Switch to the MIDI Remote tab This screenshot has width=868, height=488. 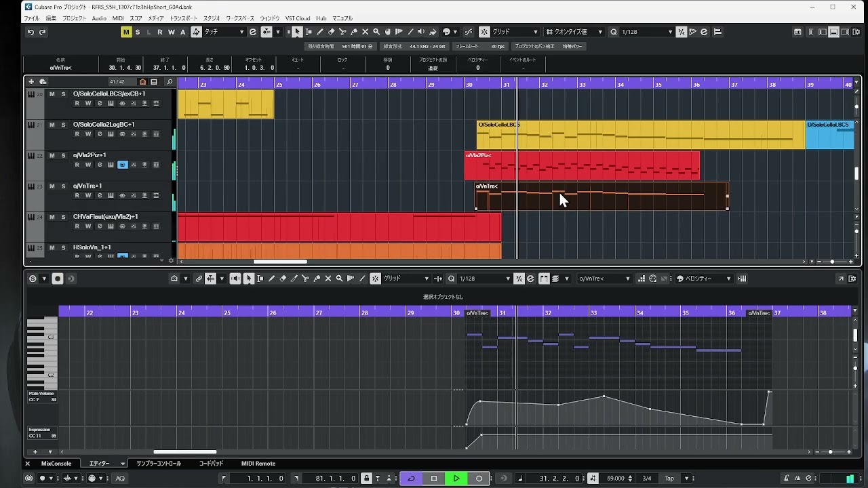(x=258, y=464)
